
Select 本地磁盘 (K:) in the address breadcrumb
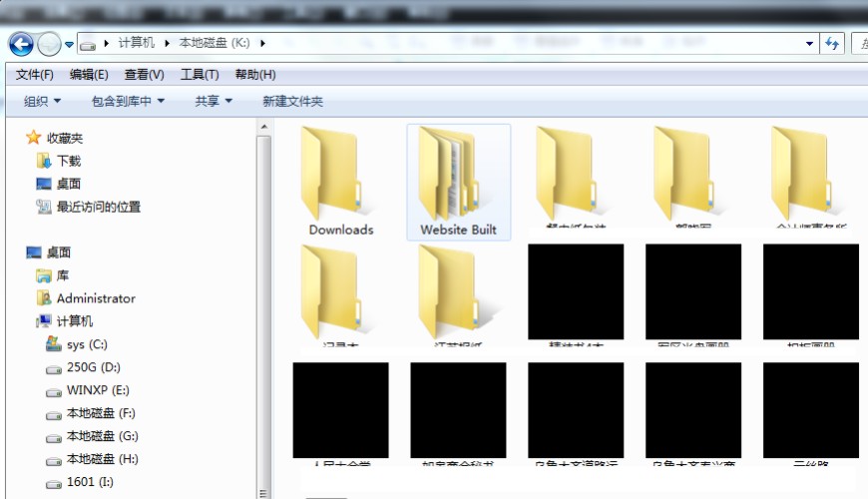215,43
